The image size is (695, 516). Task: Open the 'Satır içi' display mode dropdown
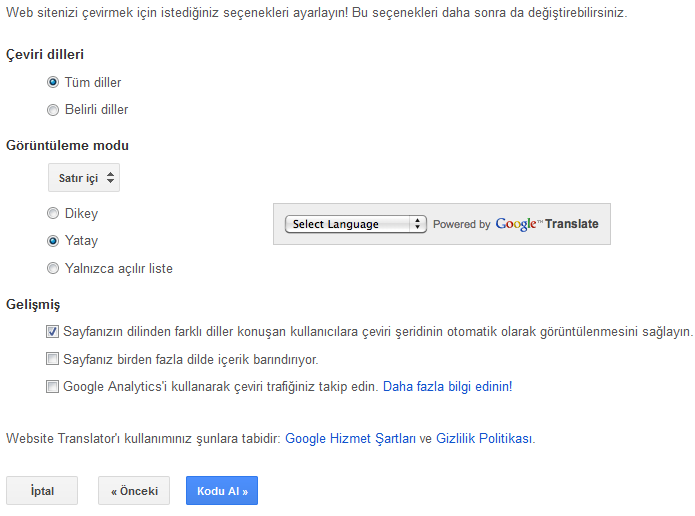click(x=84, y=178)
